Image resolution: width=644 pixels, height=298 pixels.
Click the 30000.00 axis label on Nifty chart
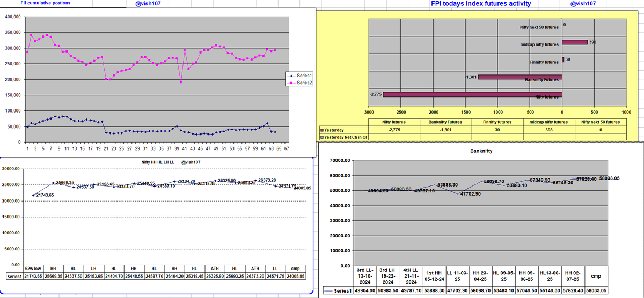click(12, 169)
